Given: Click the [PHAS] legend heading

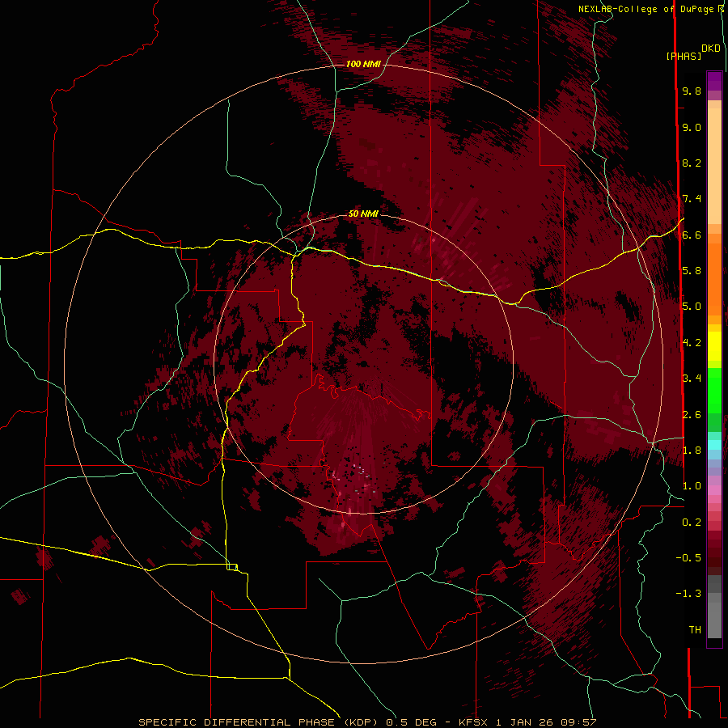Looking at the screenshot, I should point(684,56).
